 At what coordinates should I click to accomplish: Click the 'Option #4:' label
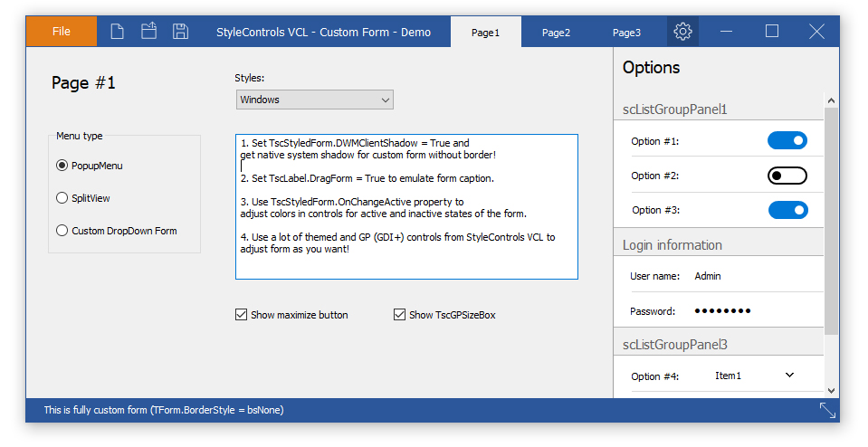click(x=655, y=376)
